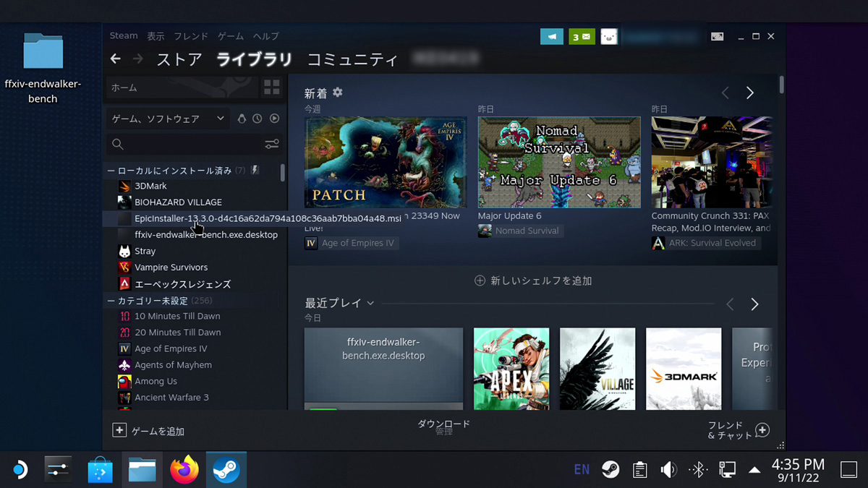Open the ゲーム menu
Image resolution: width=868 pixels, height=488 pixels.
231,36
